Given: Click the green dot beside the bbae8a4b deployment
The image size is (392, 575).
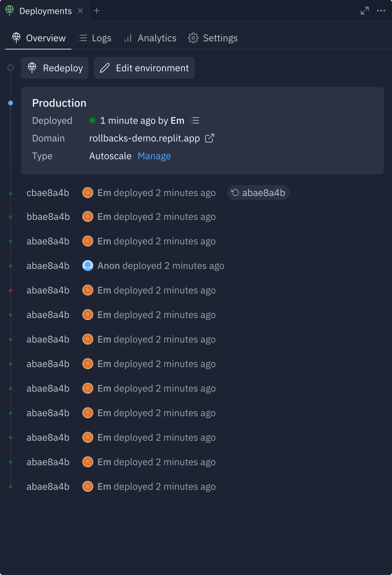Looking at the screenshot, I should pyautogui.click(x=10, y=217).
